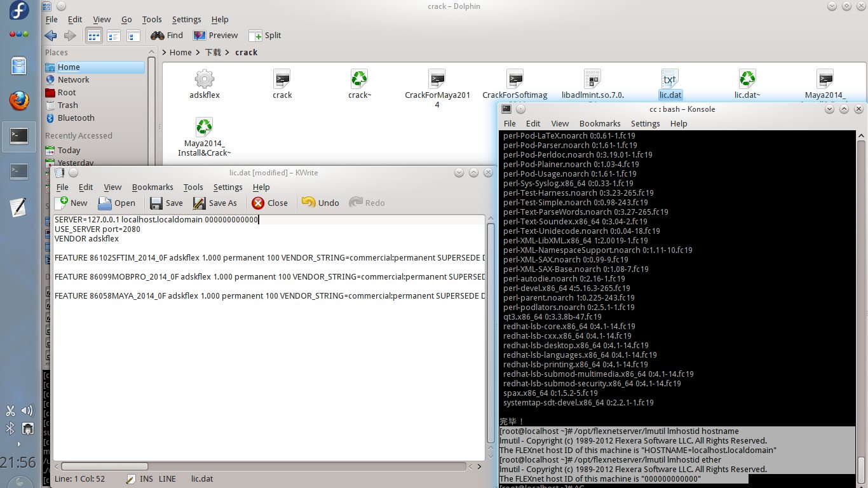Click Close document in KWrite toolbar

[x=270, y=203]
